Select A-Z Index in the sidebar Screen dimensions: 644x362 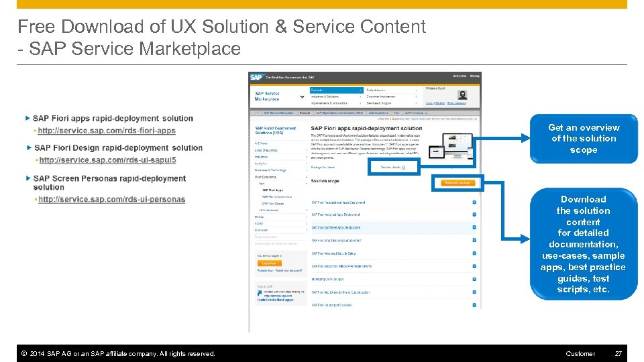tap(261, 143)
